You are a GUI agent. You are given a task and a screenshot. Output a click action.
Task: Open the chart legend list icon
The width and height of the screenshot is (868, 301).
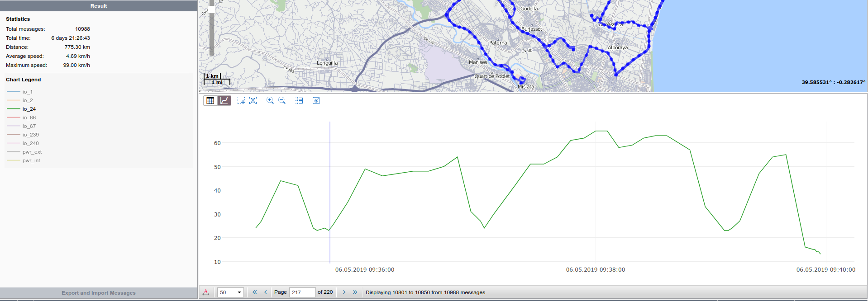[x=299, y=101]
